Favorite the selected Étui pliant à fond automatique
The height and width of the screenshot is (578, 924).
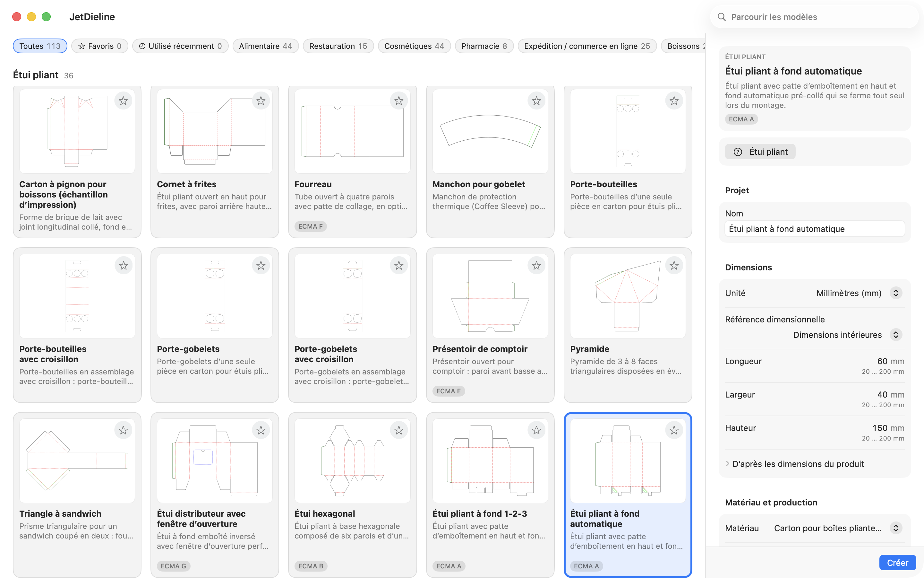(x=674, y=430)
